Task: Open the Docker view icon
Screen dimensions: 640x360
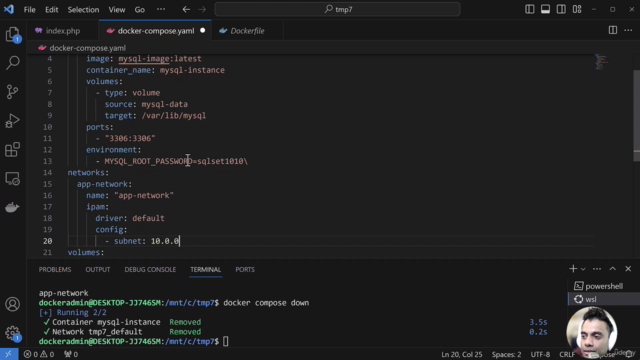Action: (13, 207)
